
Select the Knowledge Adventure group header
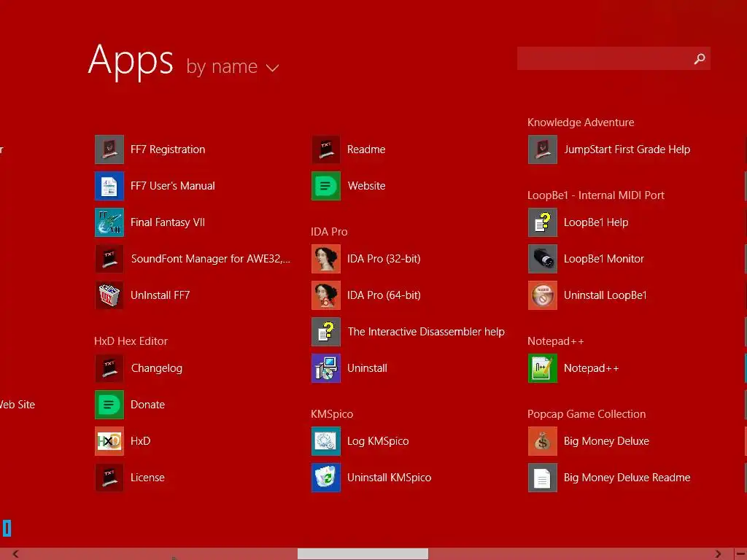point(581,122)
